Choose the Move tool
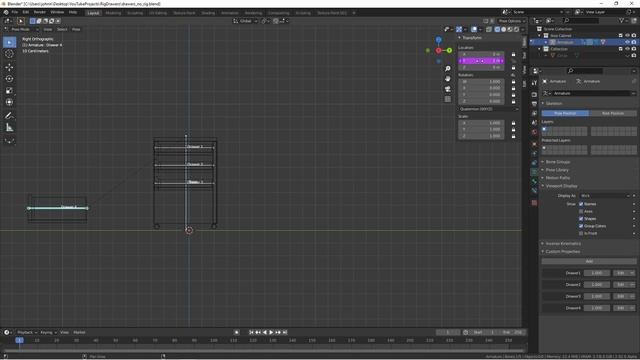This screenshot has height=360, width=640. pos(9,67)
